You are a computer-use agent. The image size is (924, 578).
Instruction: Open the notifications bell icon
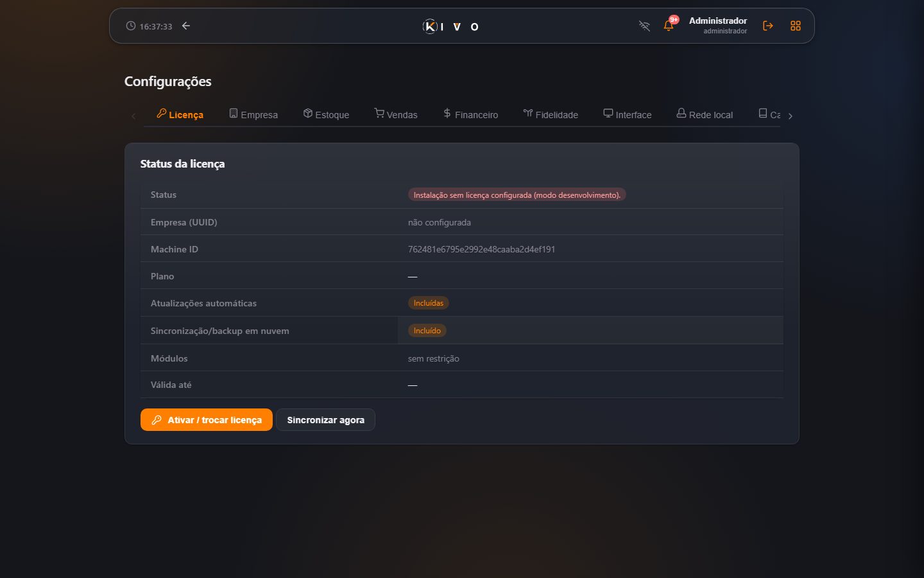(x=669, y=26)
